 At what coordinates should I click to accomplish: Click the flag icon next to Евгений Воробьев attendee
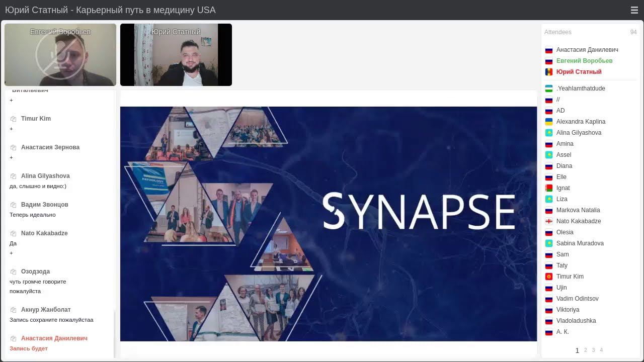click(x=549, y=61)
